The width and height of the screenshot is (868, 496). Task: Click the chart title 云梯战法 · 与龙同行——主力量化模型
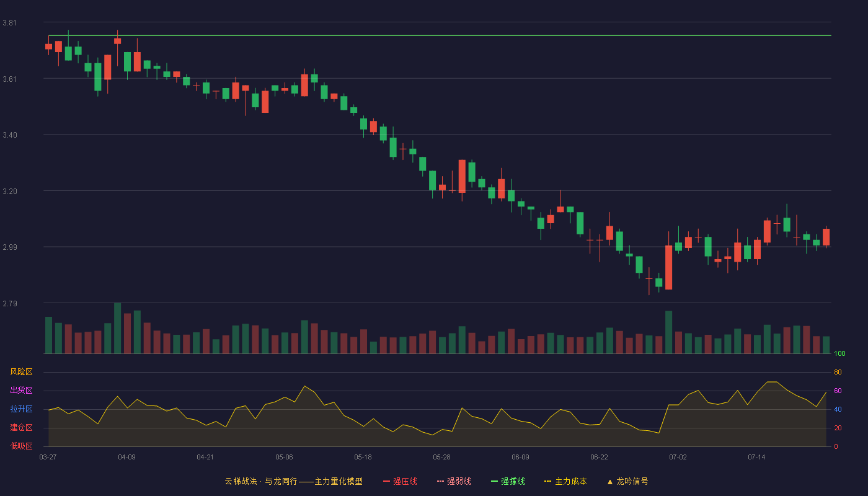point(293,481)
